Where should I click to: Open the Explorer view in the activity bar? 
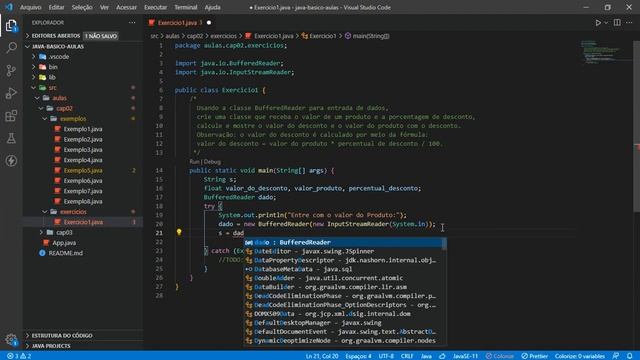pyautogui.click(x=11, y=26)
